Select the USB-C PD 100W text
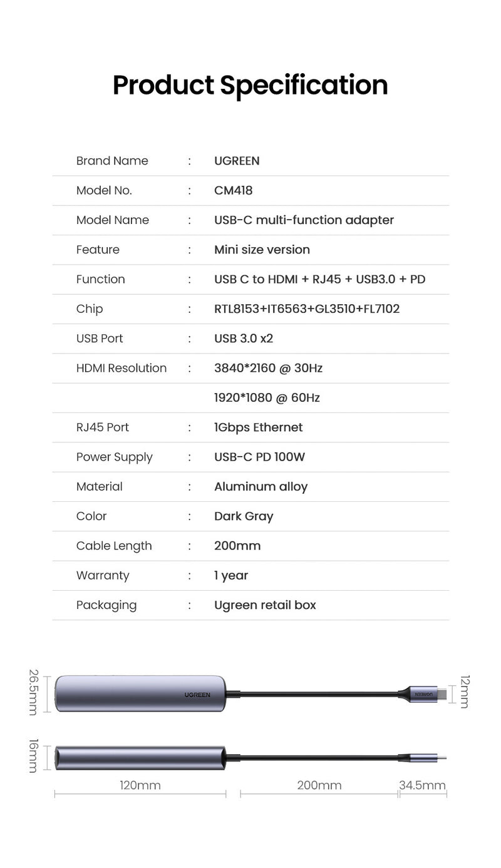 pos(259,457)
